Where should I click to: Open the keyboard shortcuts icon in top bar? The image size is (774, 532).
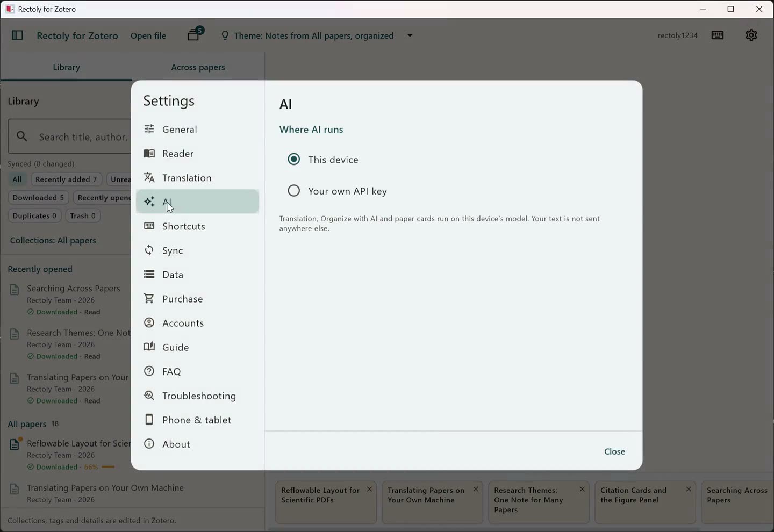pyautogui.click(x=718, y=35)
